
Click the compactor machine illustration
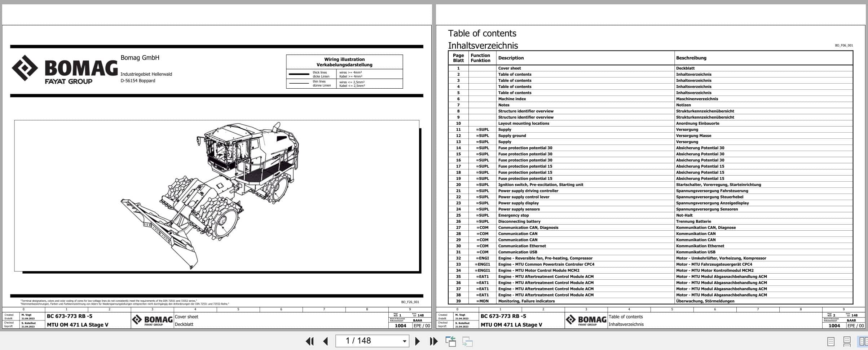[210, 195]
